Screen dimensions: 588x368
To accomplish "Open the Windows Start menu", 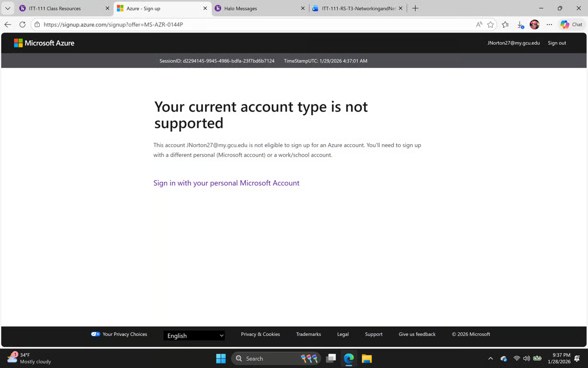I will pos(221,358).
